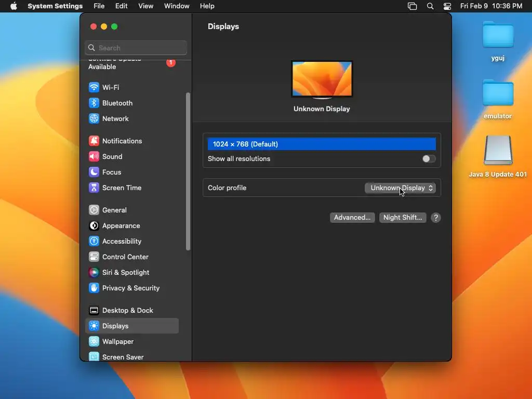This screenshot has width=532, height=399.
Task: Open the Apple menu logo
Action: coord(14,6)
